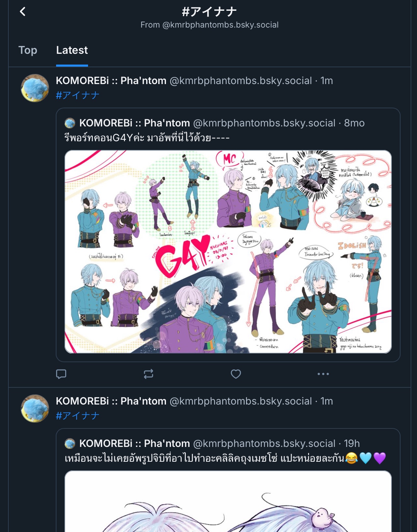417x532 pixels.
Task: Open #アイナナ hashtag link in first post
Action: coord(78,95)
